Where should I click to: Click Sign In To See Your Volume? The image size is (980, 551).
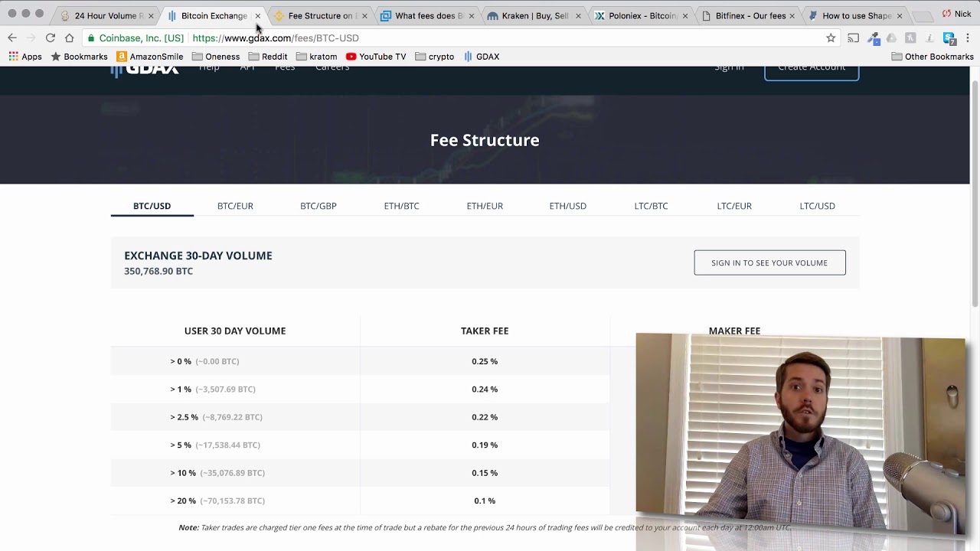(x=769, y=262)
